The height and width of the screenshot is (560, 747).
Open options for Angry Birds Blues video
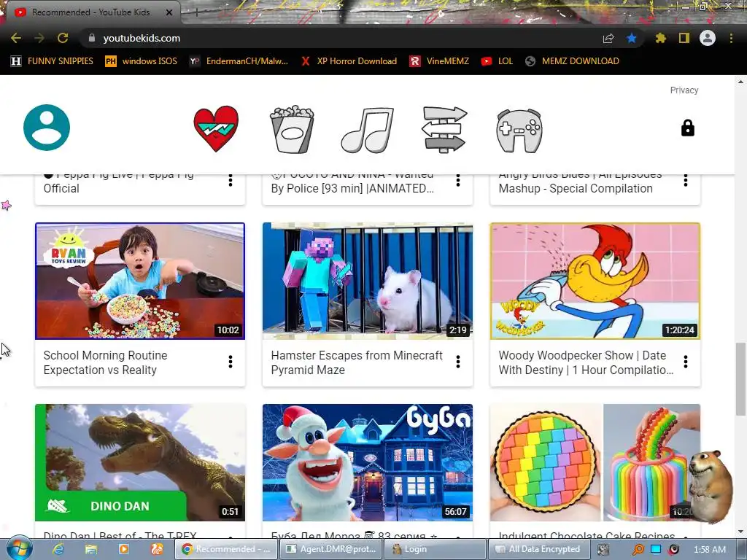click(x=686, y=181)
